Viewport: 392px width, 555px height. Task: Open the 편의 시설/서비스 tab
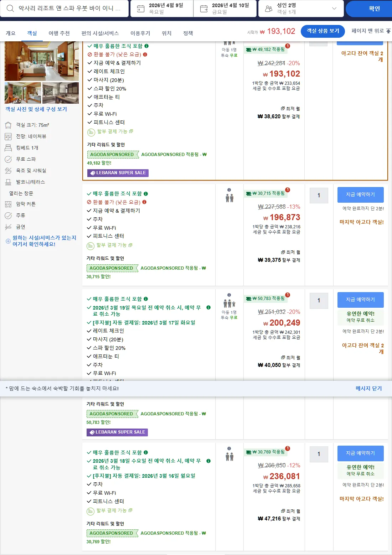(100, 33)
